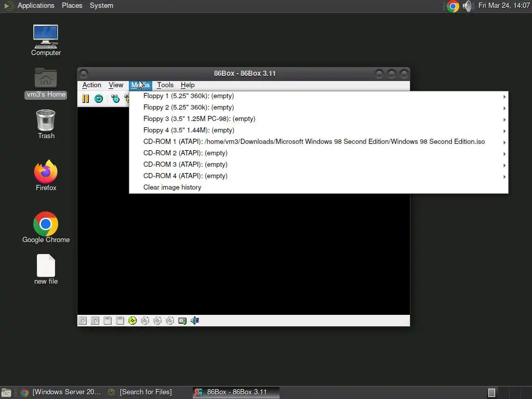Image resolution: width=532 pixels, height=399 pixels.
Task: Open the System panel menu
Action: (x=101, y=6)
